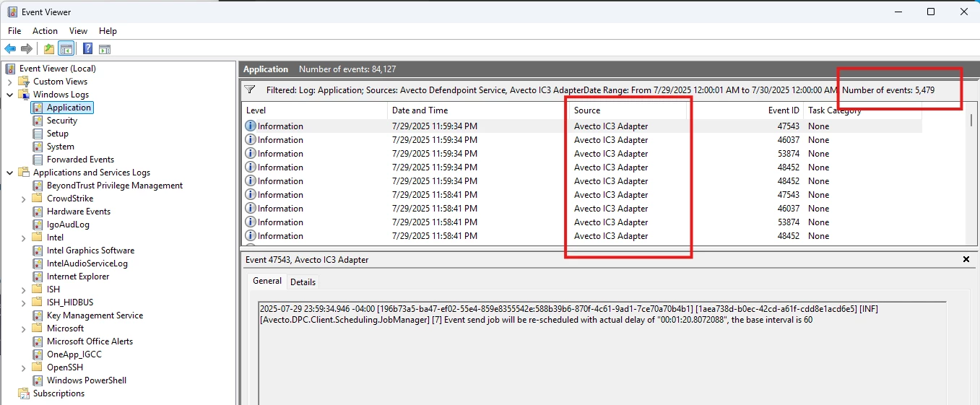
Task: Collapse the Windows Logs node
Action: point(10,95)
